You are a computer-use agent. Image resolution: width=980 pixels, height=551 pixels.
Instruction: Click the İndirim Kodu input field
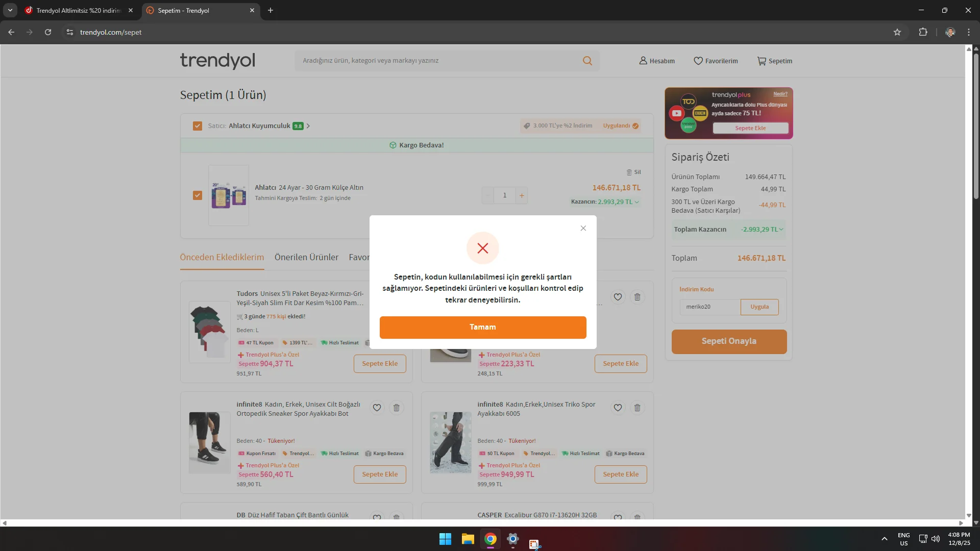click(x=709, y=307)
